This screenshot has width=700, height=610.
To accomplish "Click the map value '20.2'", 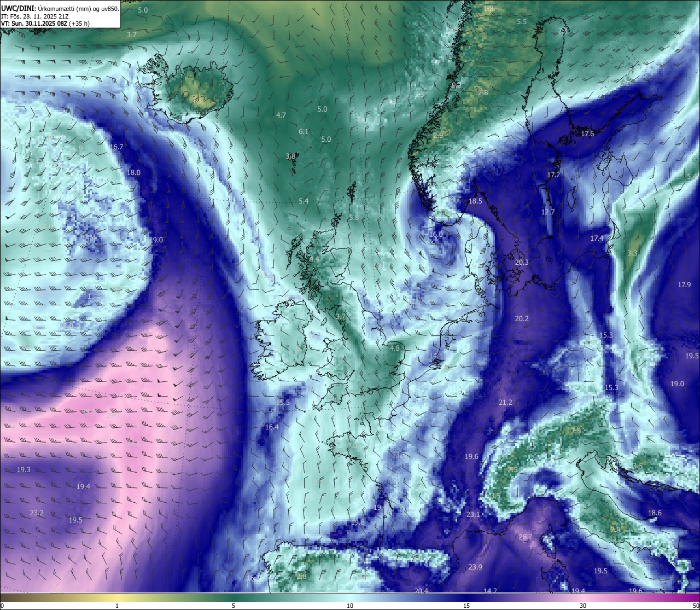I will click(x=522, y=318).
